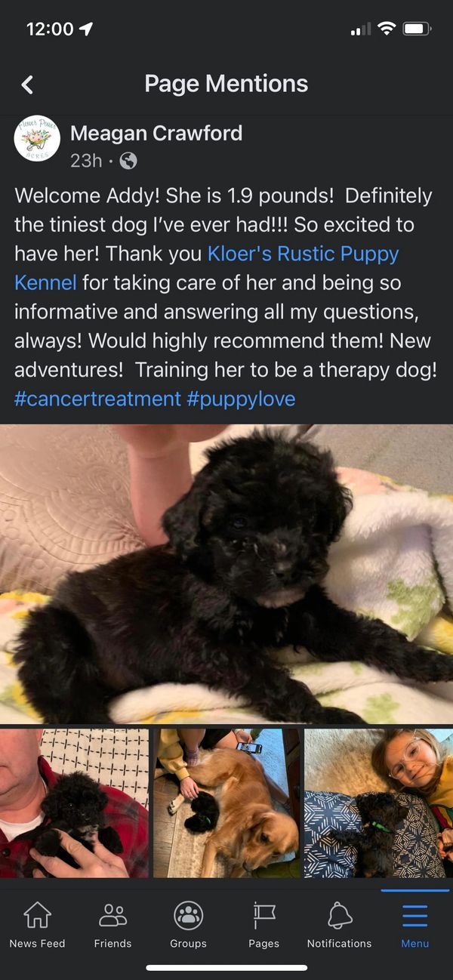The height and width of the screenshot is (980, 453).
Task: Open photo of golden retriever lying down
Action: tap(226, 803)
